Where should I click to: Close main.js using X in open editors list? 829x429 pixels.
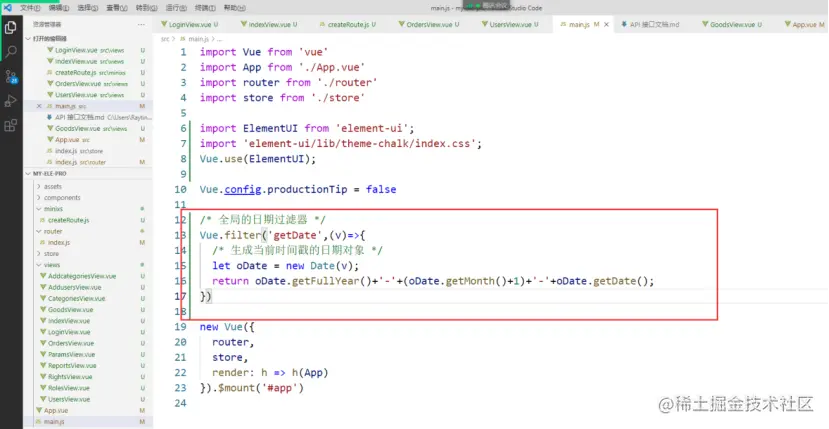coord(39,106)
